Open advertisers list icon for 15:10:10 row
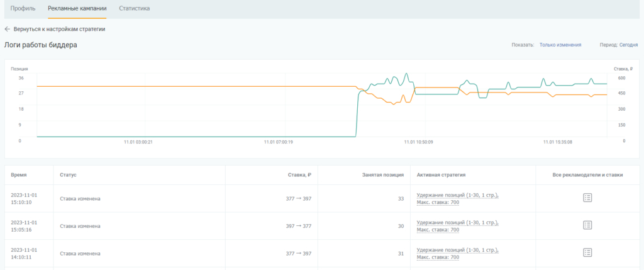Screen dimensions: 644x270 click(587, 198)
